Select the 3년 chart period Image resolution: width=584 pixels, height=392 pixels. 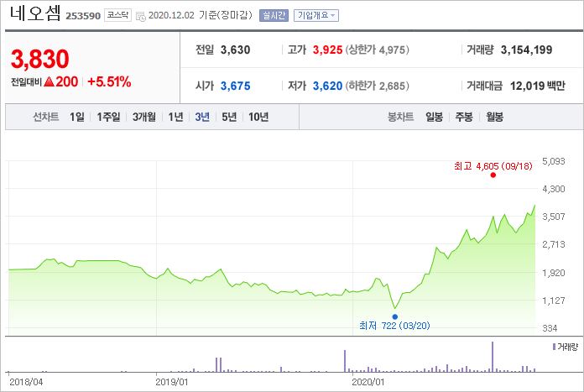pos(202,117)
